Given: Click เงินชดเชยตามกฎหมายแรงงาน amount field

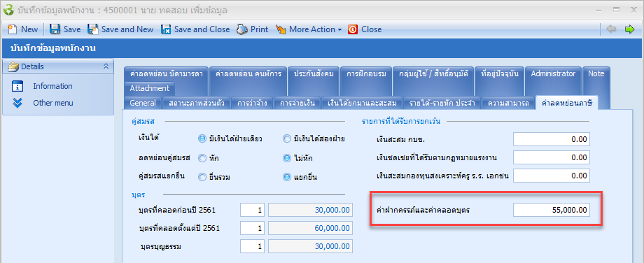Looking at the screenshot, I should [551, 157].
